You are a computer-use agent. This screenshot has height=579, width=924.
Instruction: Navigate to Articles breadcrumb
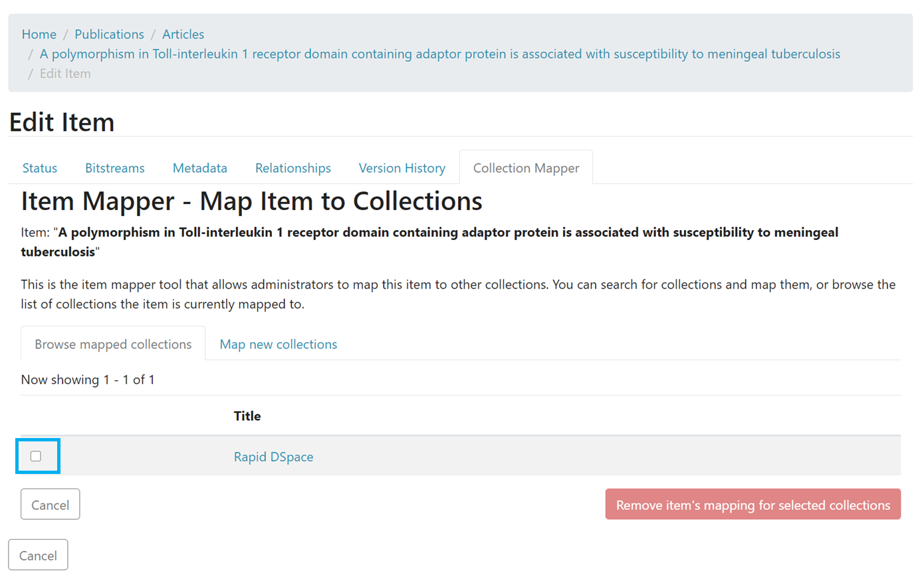coord(183,34)
